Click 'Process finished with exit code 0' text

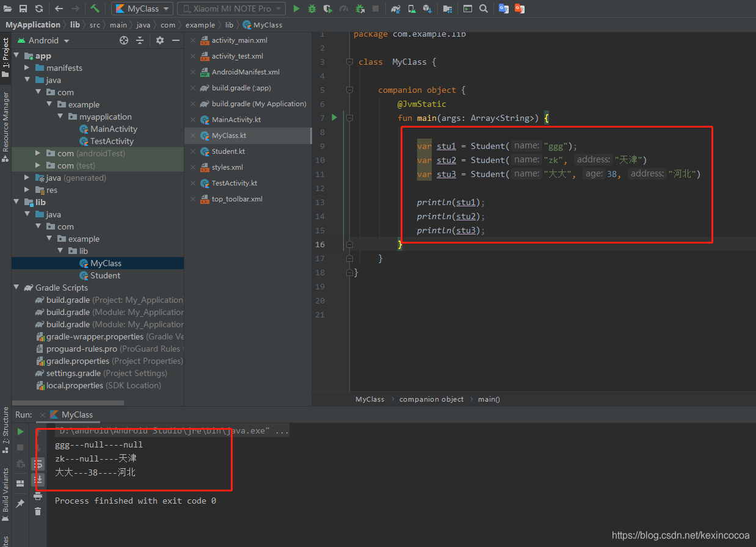(x=136, y=501)
